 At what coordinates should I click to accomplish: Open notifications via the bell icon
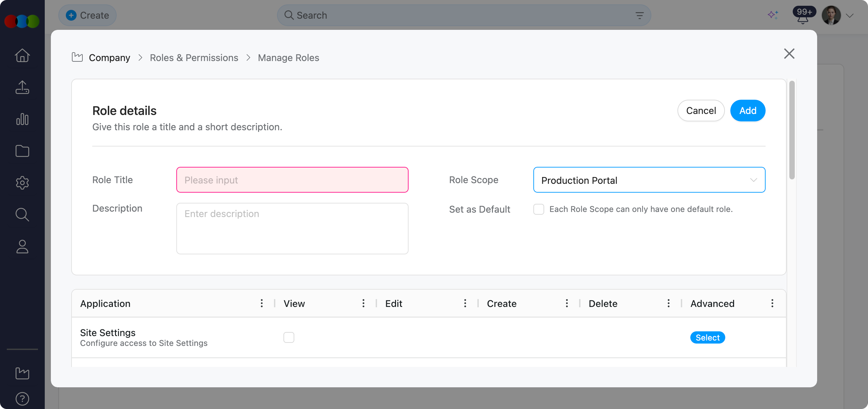[802, 19]
